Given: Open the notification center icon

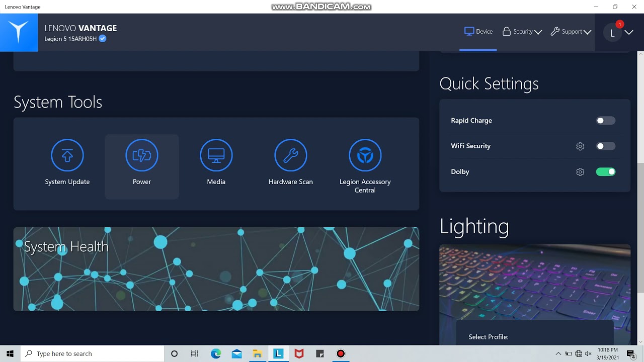Looking at the screenshot, I should point(631,354).
